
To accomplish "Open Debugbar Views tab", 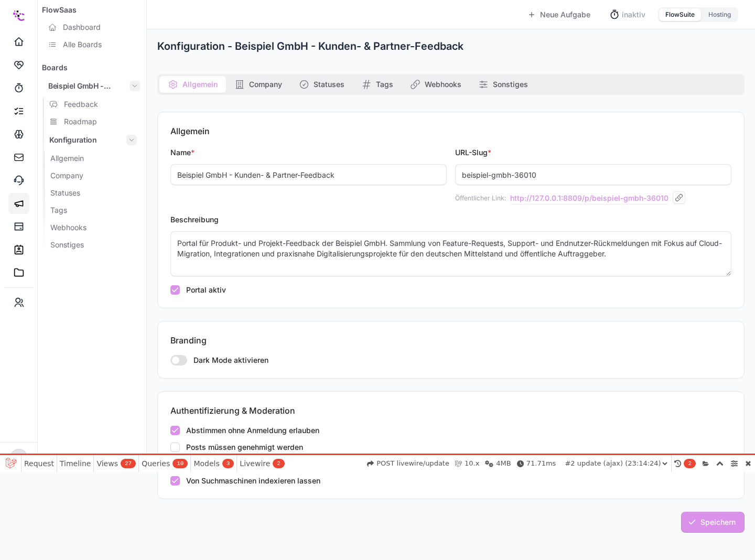I will (116, 464).
